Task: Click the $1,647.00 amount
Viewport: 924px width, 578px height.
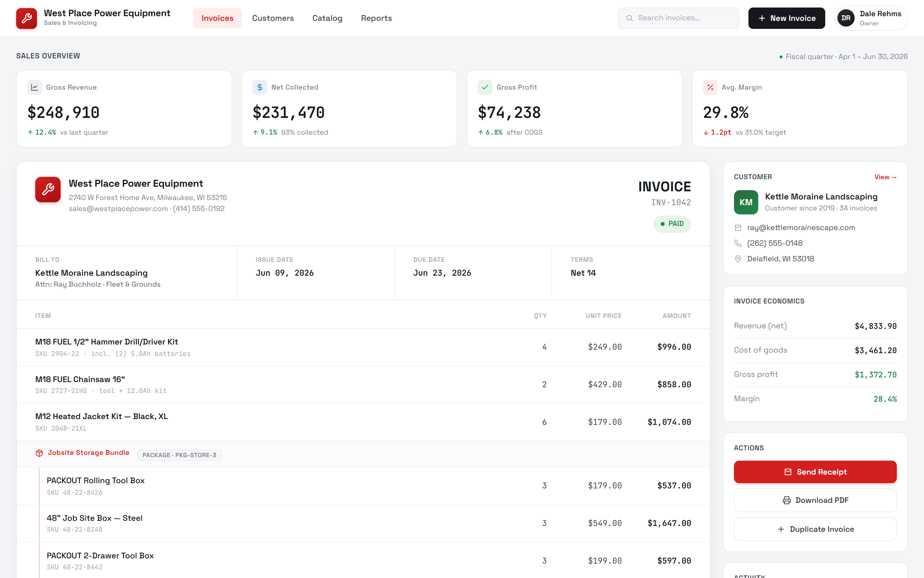Action: [x=669, y=523]
